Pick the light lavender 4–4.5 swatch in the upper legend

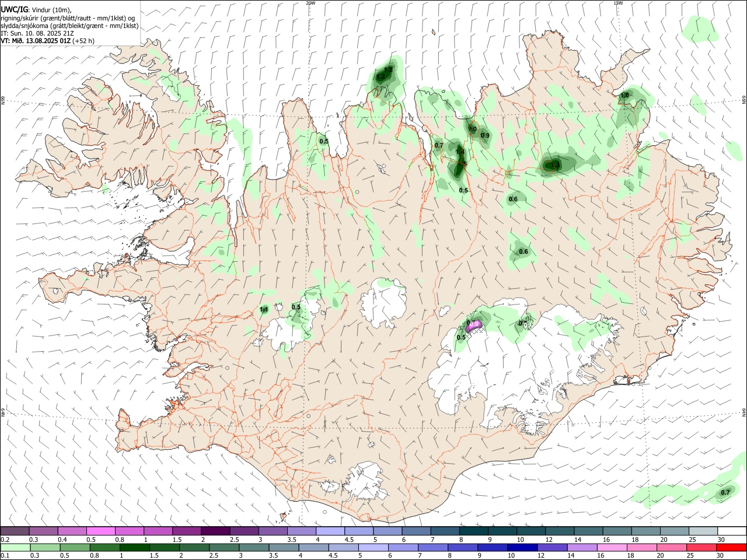(330, 531)
